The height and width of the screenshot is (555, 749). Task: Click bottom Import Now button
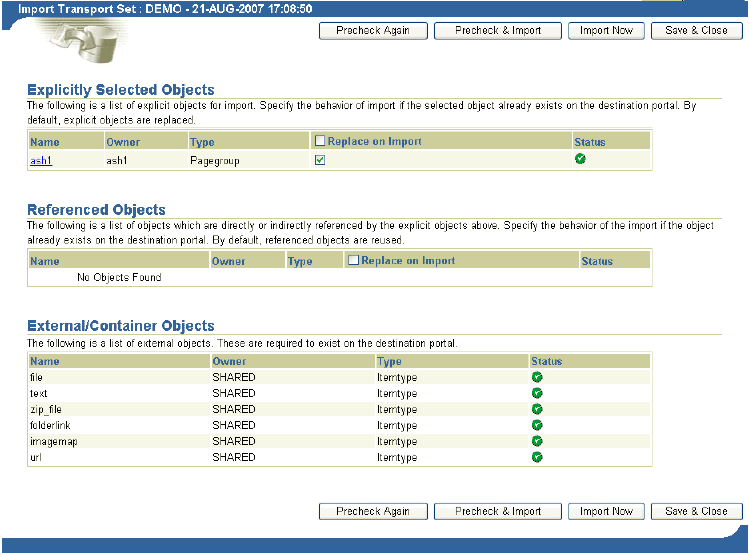pyautogui.click(x=606, y=512)
